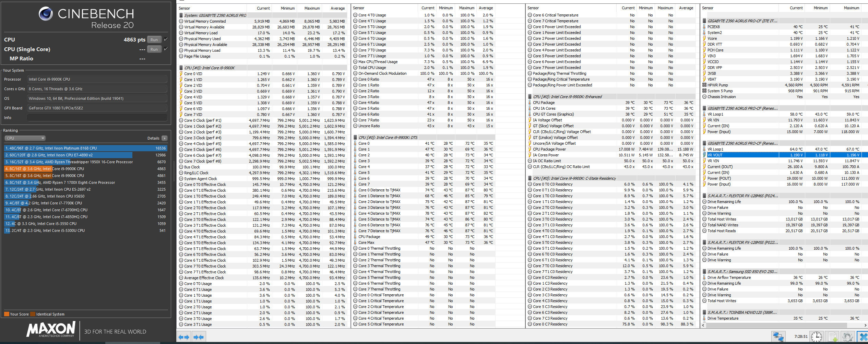Select the IA Cores Power sensor row
The height and width of the screenshot is (344, 868).
tap(612, 155)
